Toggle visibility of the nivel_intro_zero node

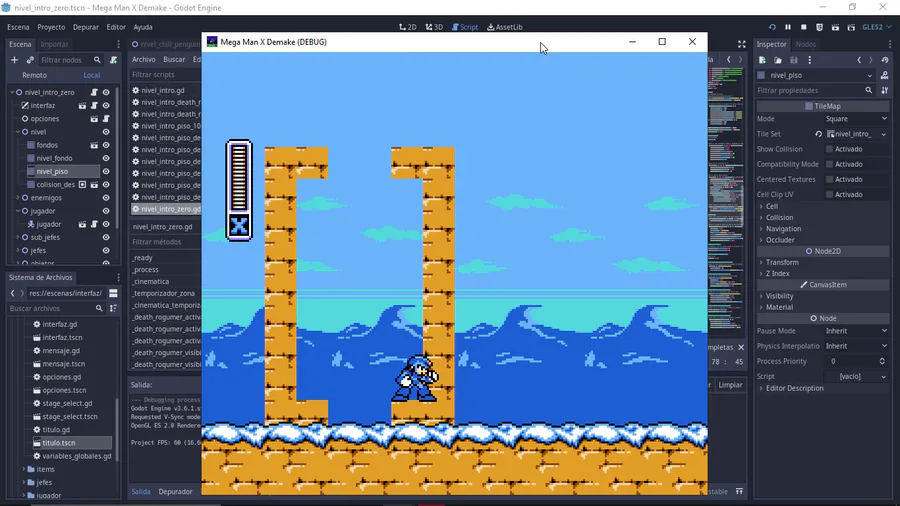click(x=106, y=92)
